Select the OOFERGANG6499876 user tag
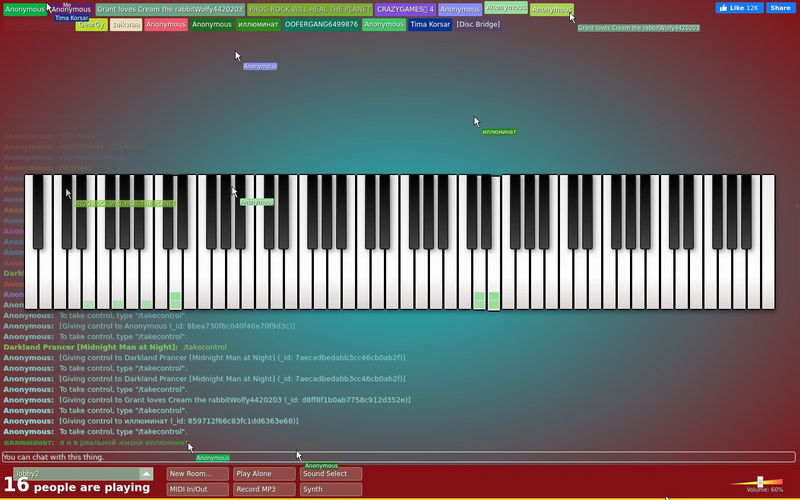The image size is (800, 500). pos(321,24)
